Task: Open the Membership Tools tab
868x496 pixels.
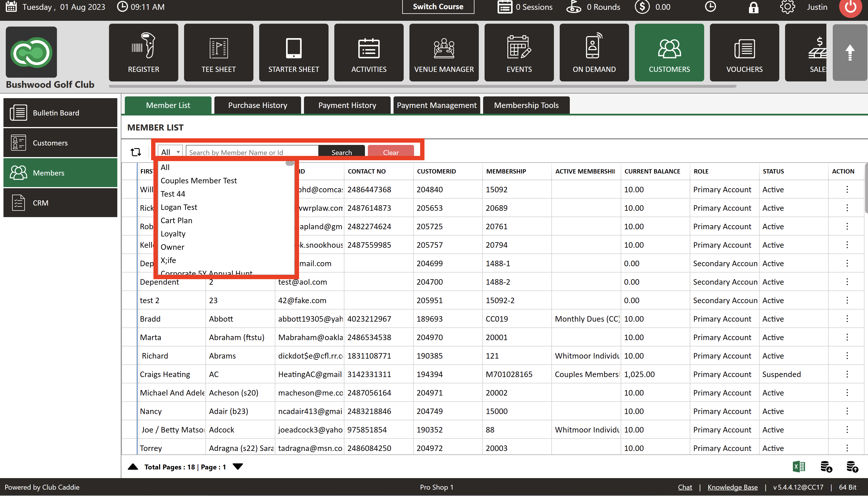Action: click(526, 105)
